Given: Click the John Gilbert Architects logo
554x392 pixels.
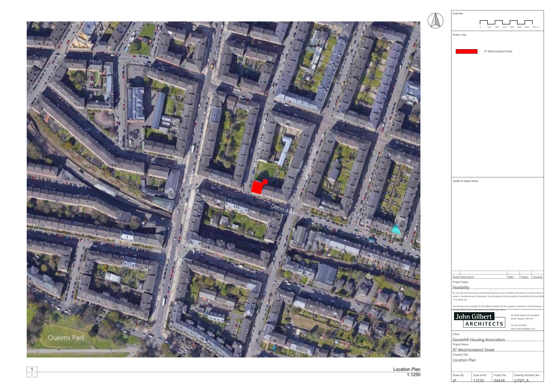Looking at the screenshot, I should point(479,320).
